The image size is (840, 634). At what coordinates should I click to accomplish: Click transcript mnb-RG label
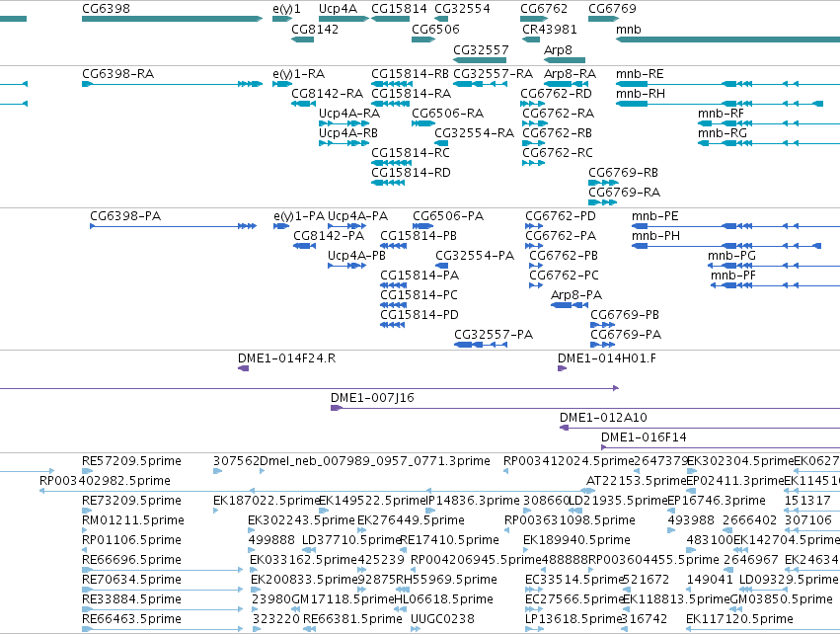[x=723, y=133]
